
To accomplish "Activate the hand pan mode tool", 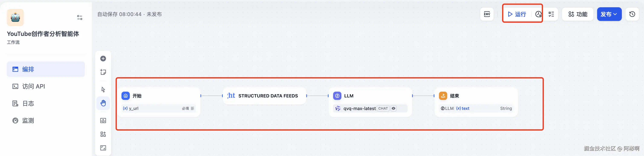I will pos(103,103).
